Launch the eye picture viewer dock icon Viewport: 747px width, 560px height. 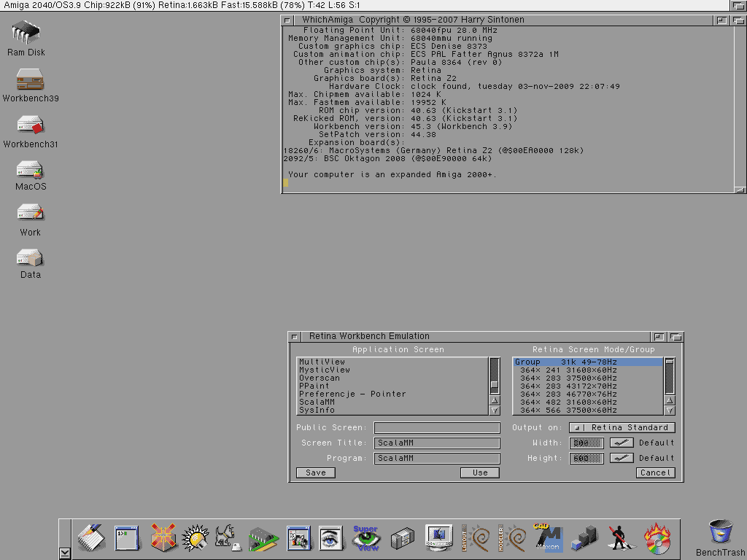(331, 539)
